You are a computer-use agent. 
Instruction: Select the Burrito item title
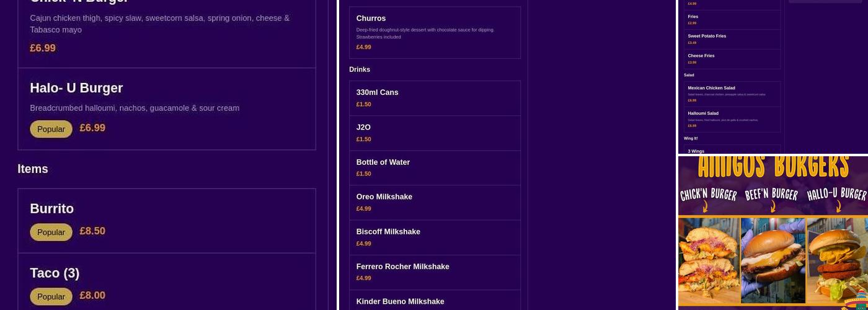click(x=52, y=209)
